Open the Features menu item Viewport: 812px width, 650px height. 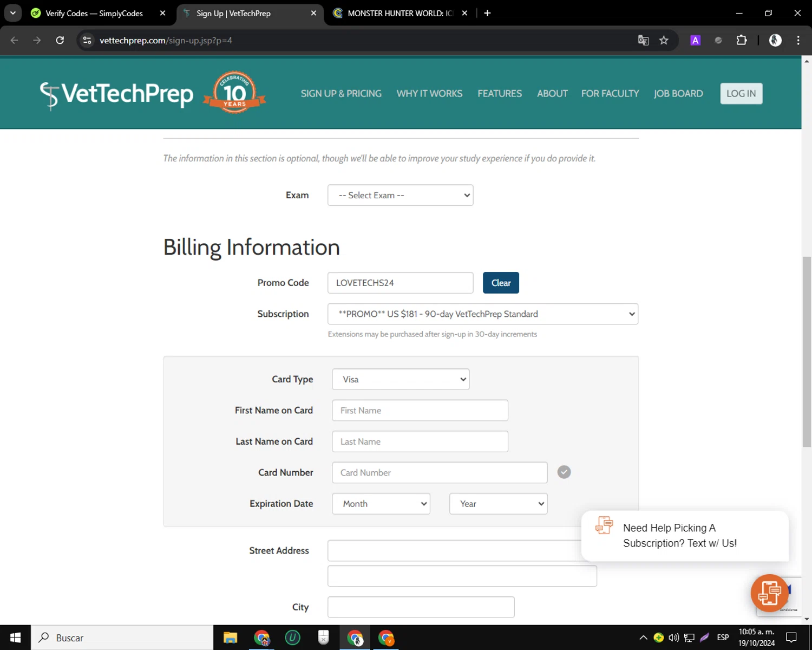(500, 94)
